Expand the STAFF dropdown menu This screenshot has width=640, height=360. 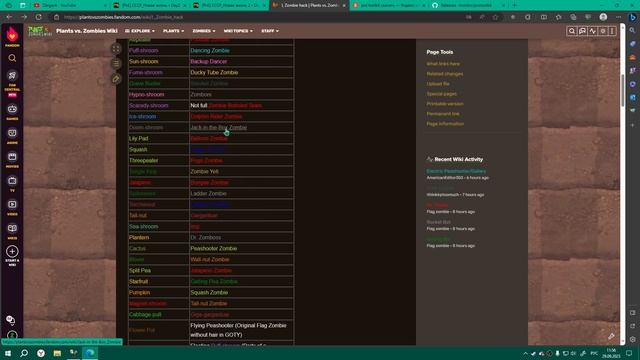[270, 31]
